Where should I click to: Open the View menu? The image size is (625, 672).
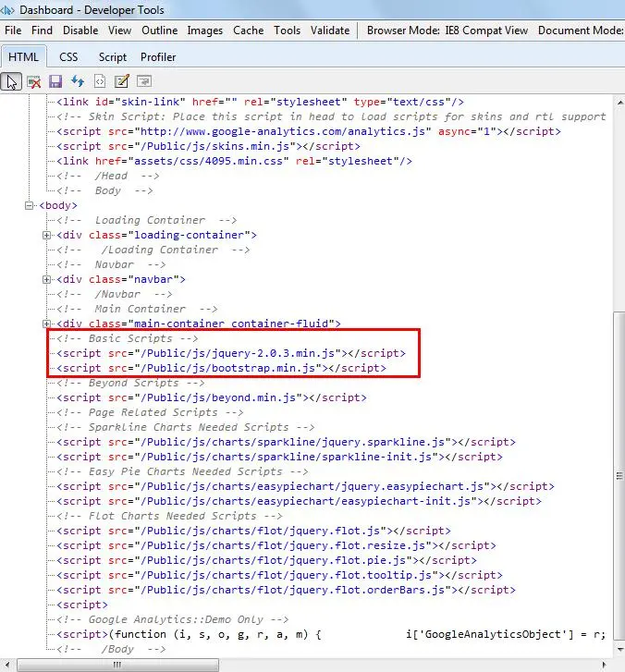point(119,31)
